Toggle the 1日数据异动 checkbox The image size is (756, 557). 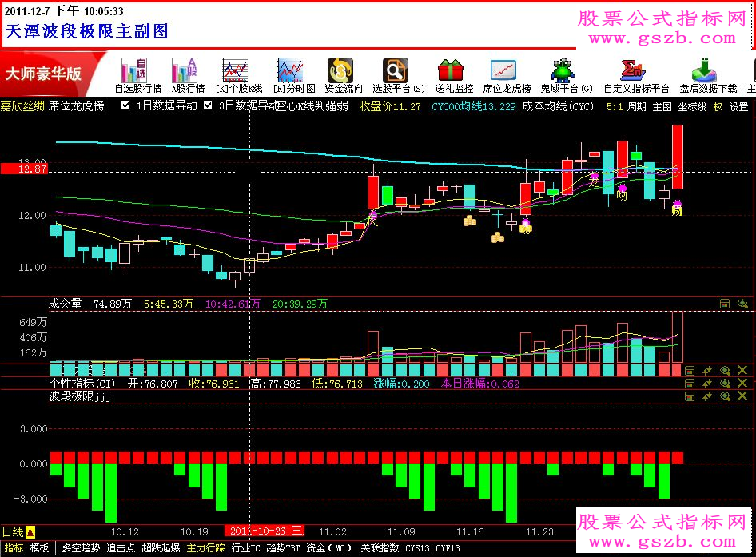(125, 105)
